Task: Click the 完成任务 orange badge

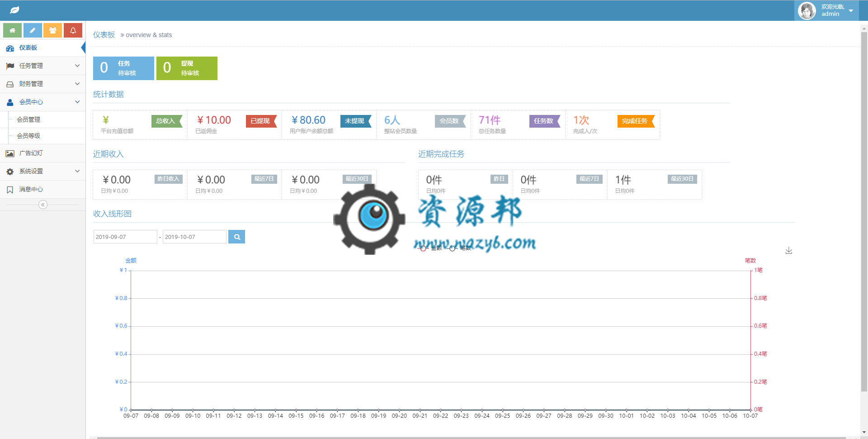Action: (636, 121)
